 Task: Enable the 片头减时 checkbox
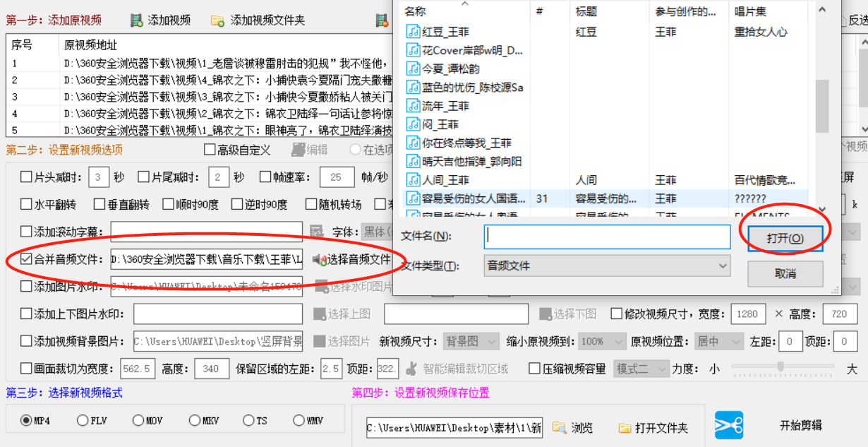click(x=26, y=177)
